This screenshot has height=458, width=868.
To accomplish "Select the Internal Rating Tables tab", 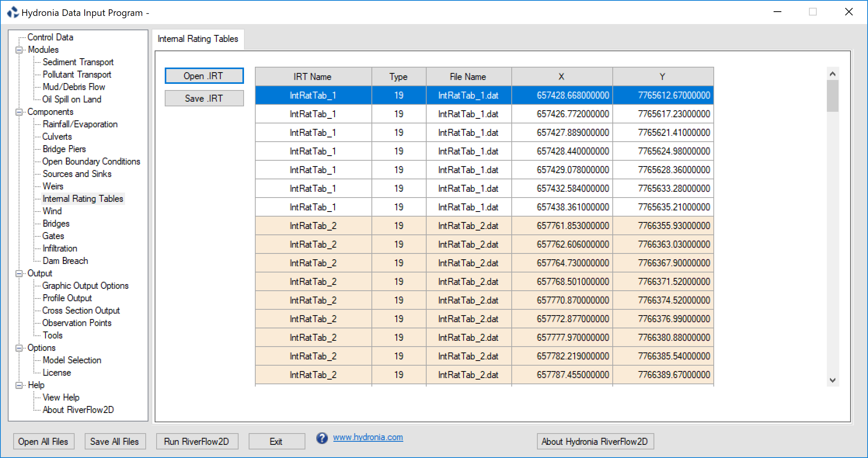I will pos(198,39).
